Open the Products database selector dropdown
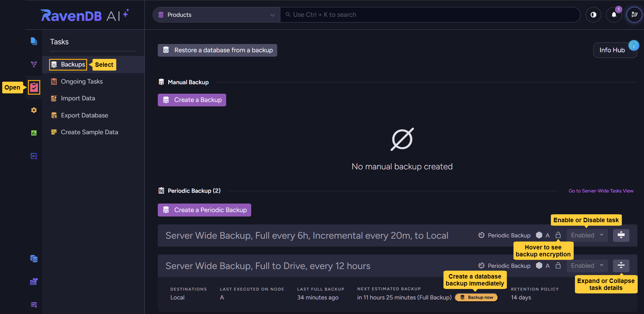This screenshot has width=644, height=314. [216, 15]
